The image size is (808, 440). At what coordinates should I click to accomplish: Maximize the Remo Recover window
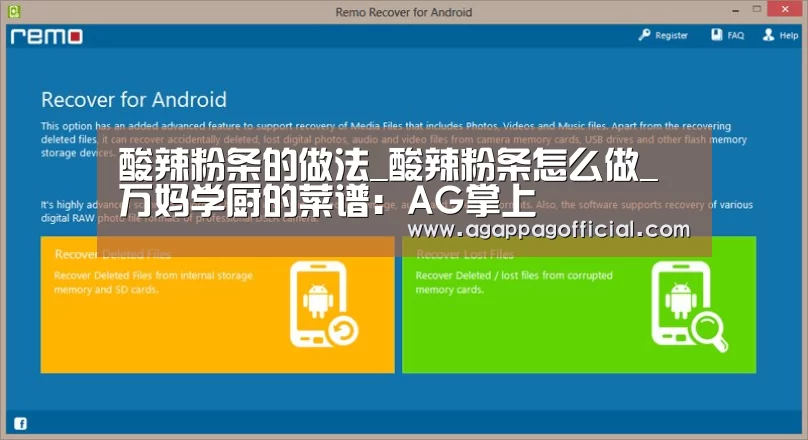[756, 9]
